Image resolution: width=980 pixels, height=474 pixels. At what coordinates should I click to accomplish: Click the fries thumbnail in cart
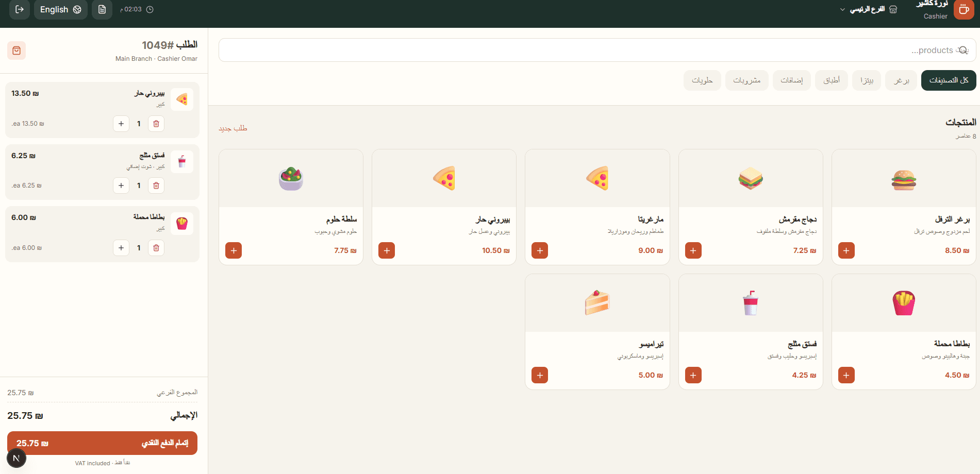pyautogui.click(x=182, y=224)
